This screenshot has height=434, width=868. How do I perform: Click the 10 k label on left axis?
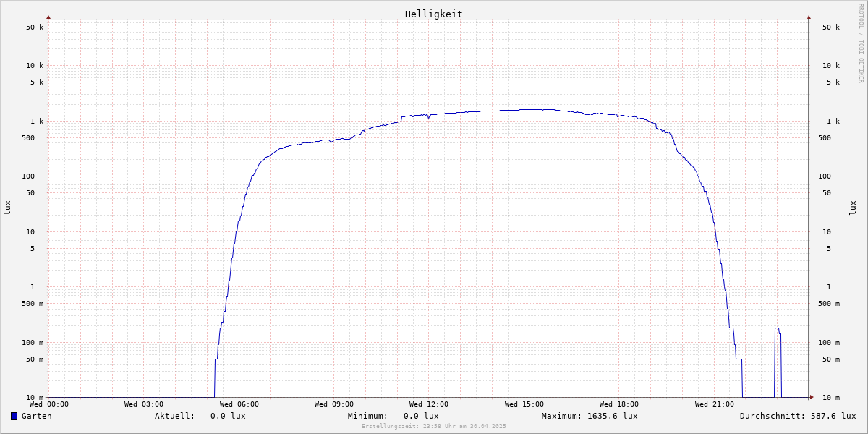[35, 65]
